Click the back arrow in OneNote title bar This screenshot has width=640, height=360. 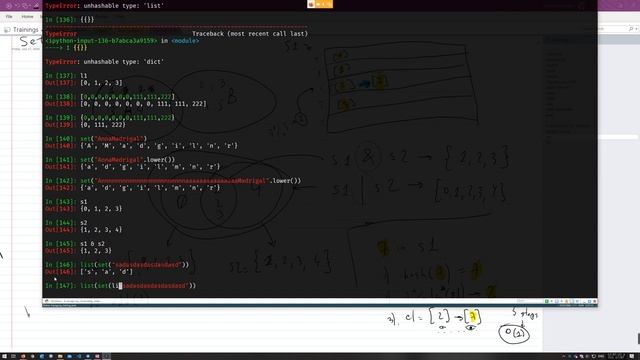point(9,6)
